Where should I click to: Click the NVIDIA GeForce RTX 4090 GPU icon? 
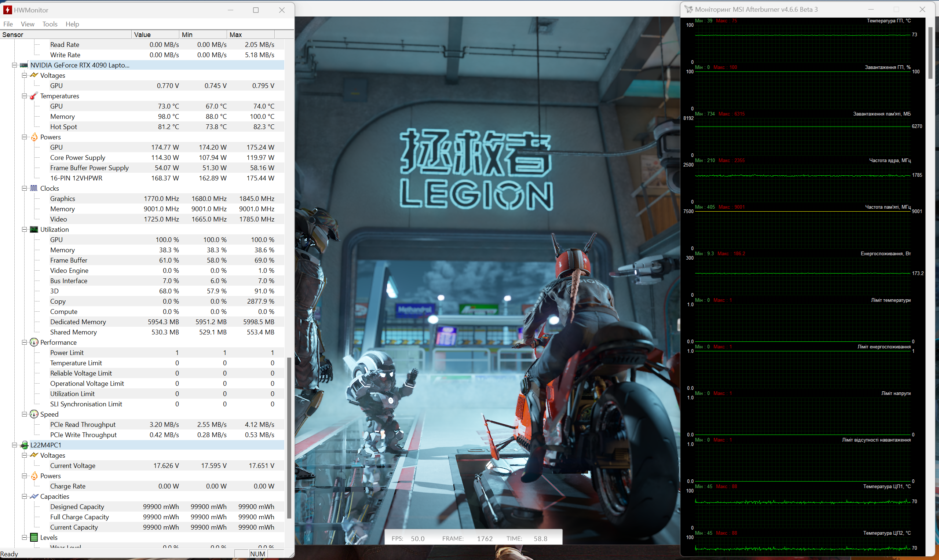coord(24,65)
